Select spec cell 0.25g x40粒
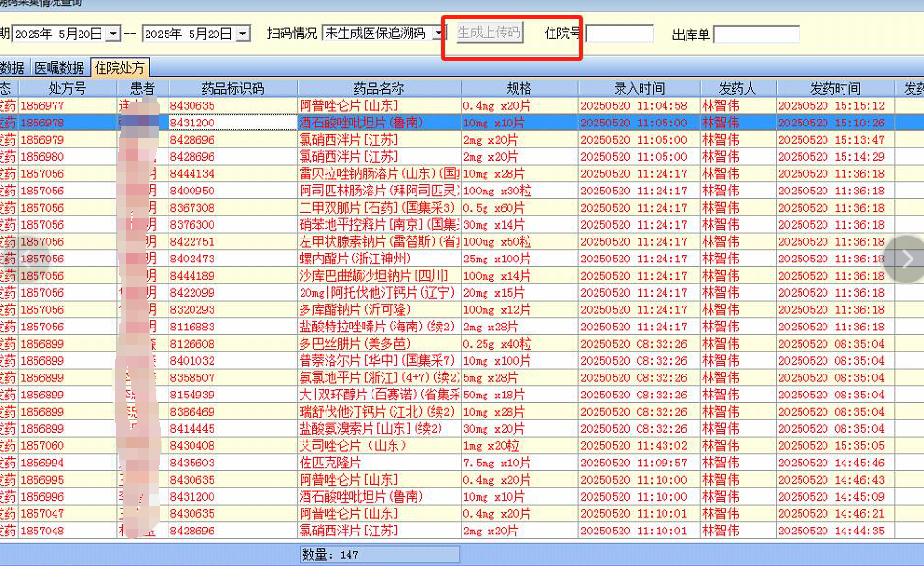The height and width of the screenshot is (566, 924). pos(519,344)
